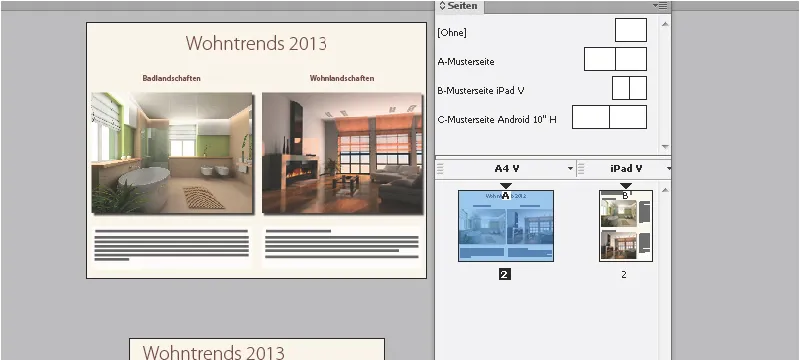Image resolution: width=800 pixels, height=360 pixels.
Task: Click master list scrollbar up arrow
Action: coord(665,23)
